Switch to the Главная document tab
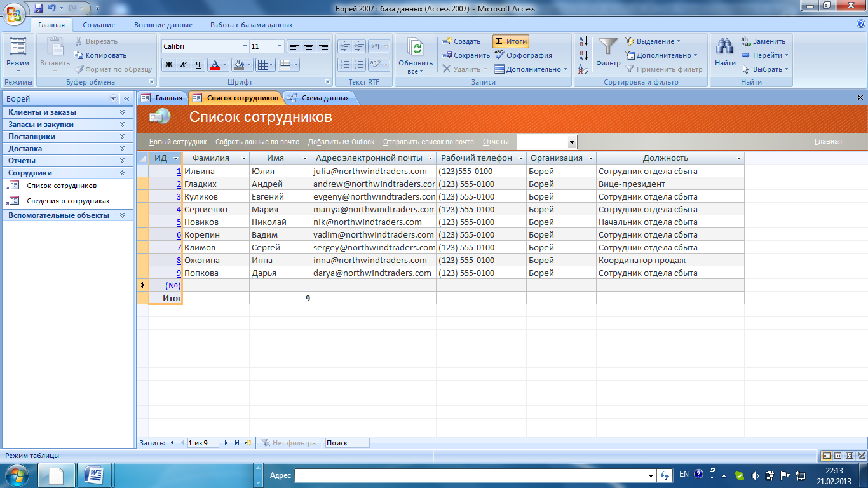This screenshot has width=868, height=488. [163, 98]
